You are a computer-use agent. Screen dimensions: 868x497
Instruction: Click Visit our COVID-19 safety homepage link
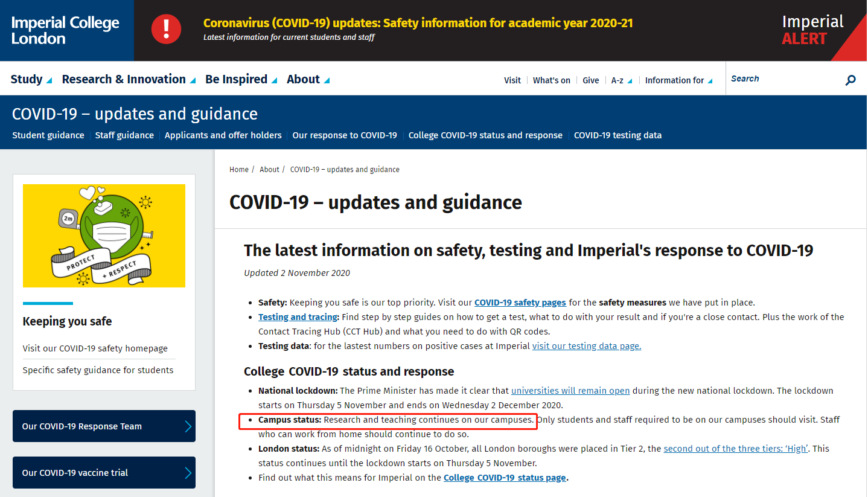point(95,348)
